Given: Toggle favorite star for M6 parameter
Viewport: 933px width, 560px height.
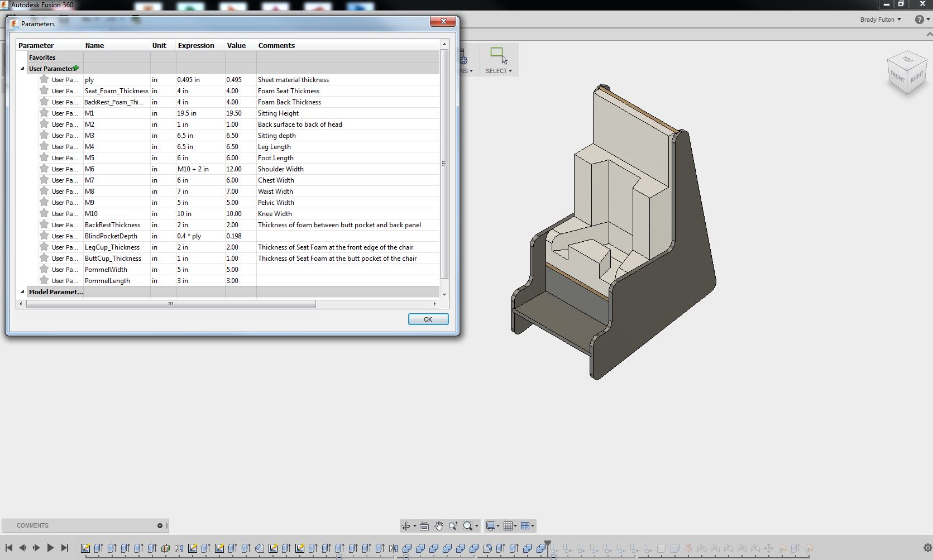Looking at the screenshot, I should [x=44, y=169].
